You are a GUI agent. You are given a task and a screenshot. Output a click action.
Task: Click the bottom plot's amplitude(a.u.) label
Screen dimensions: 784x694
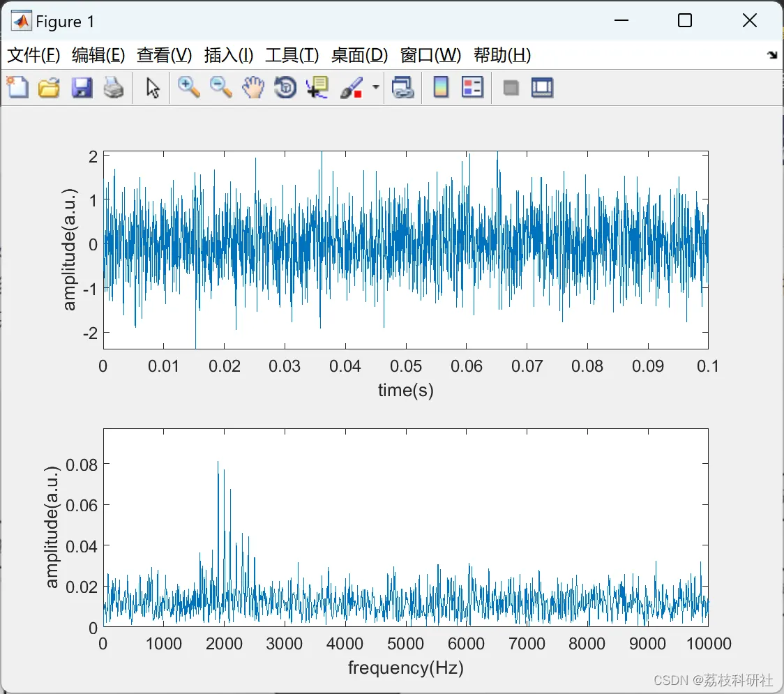pyautogui.click(x=52, y=527)
